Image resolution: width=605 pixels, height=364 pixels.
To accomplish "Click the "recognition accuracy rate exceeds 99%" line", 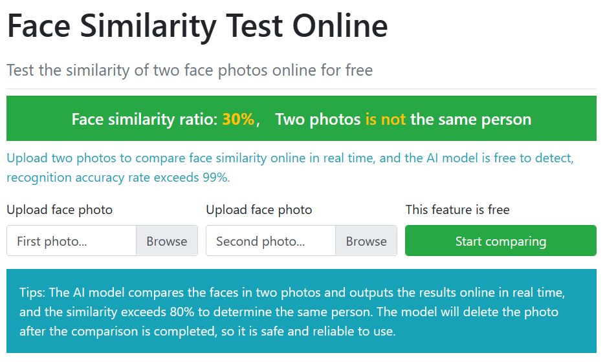I will coord(118,177).
